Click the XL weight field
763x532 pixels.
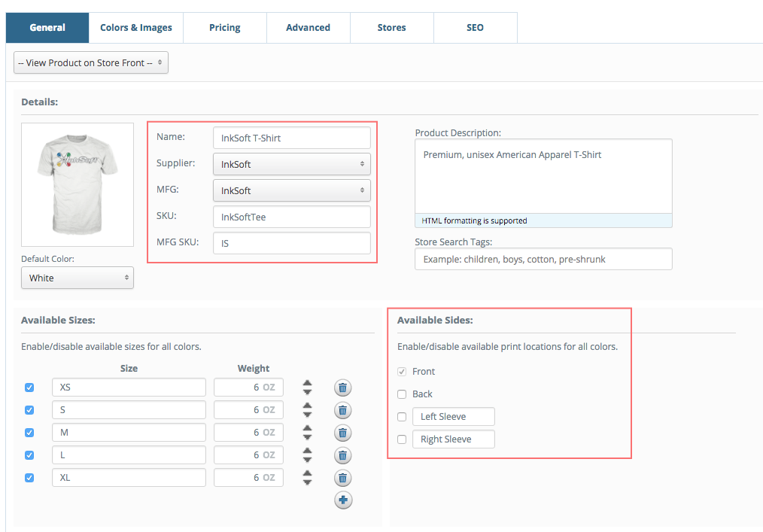point(248,478)
